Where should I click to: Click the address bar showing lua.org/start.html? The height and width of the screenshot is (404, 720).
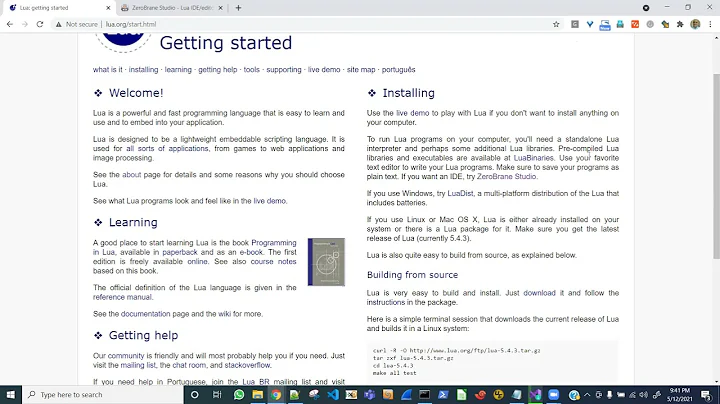pyautogui.click(x=303, y=24)
